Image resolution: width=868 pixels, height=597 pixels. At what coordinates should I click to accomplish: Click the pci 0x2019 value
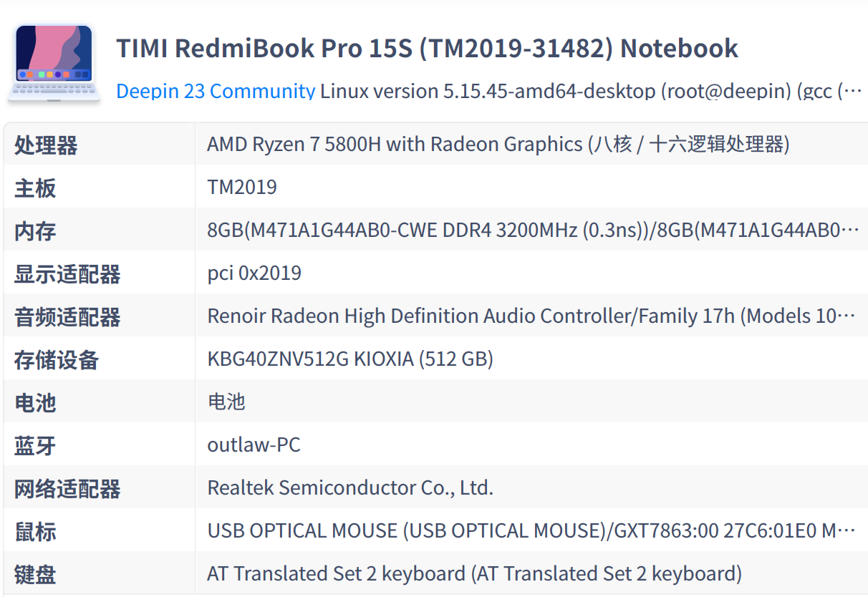(254, 273)
